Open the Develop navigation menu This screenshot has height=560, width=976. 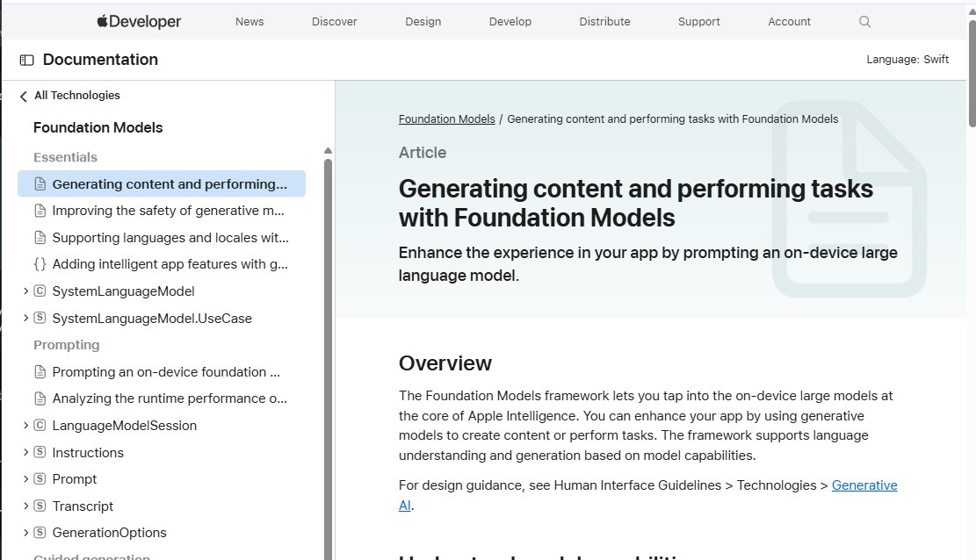click(510, 21)
